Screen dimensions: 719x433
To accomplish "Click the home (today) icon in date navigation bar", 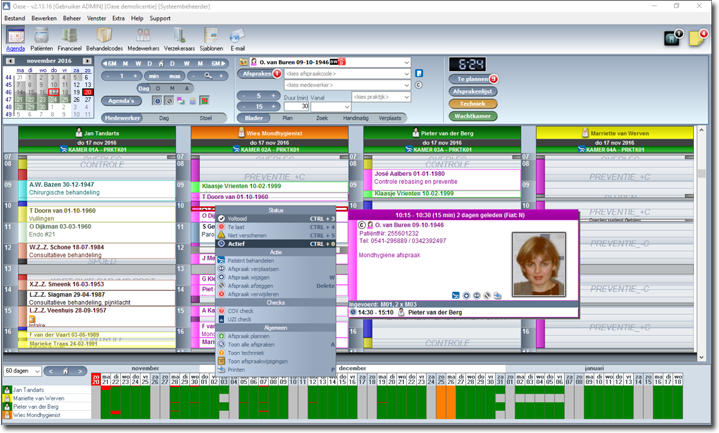I will (161, 63).
